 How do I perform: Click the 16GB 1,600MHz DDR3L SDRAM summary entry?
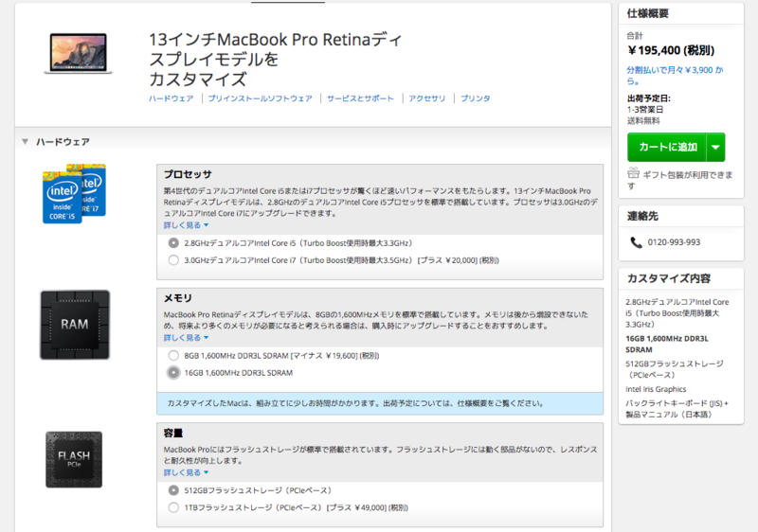667,345
